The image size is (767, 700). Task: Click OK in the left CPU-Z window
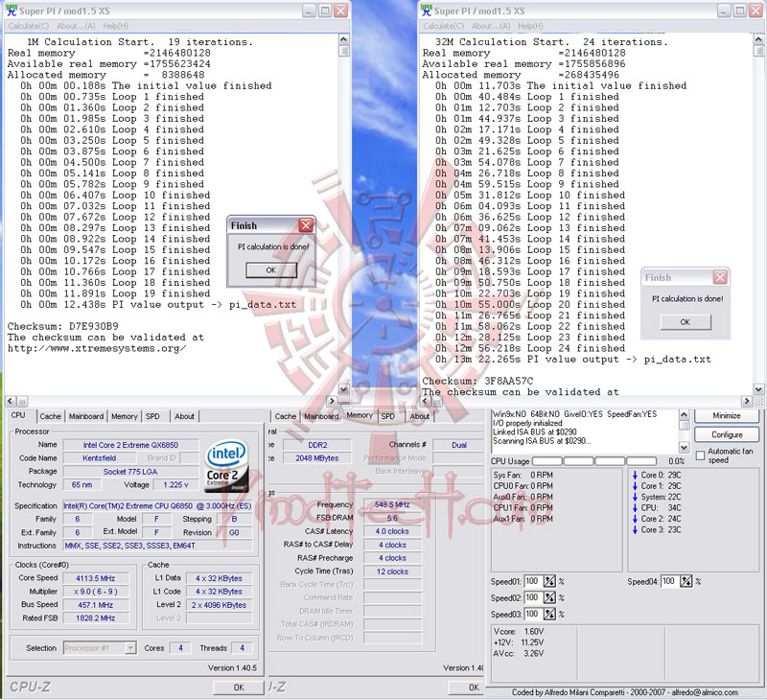coord(239,688)
